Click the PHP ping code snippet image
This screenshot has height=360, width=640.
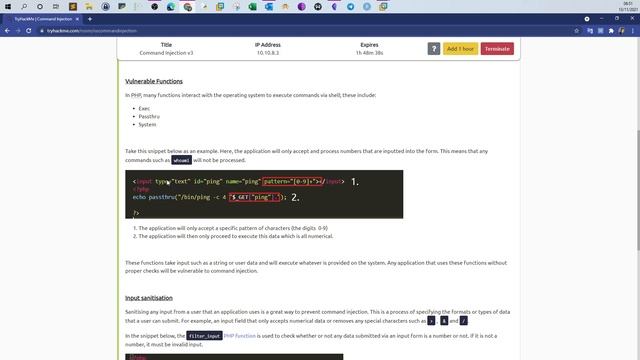[264, 194]
